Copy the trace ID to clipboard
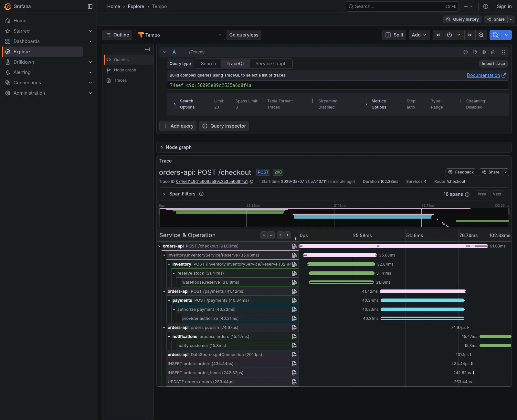 tap(251, 182)
